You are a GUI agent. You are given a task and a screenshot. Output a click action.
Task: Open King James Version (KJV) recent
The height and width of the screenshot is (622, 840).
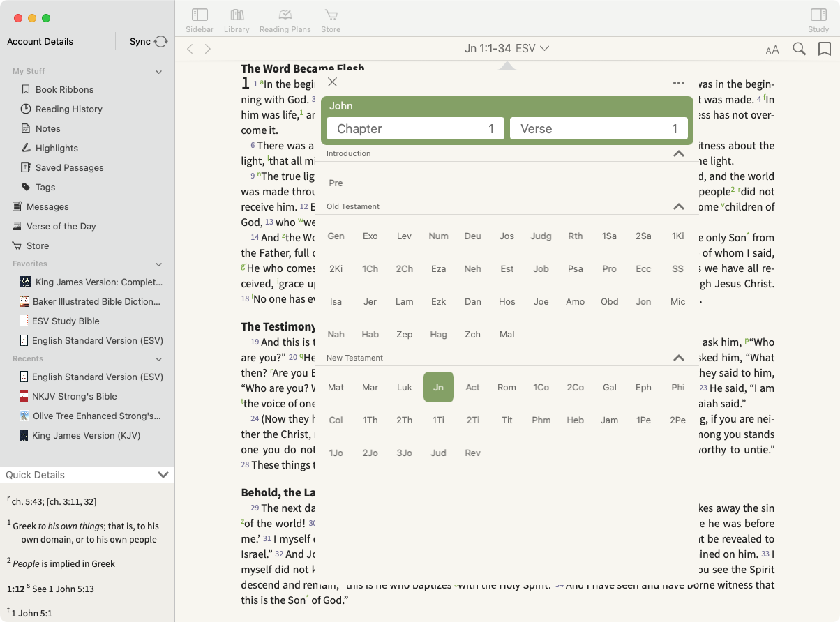[x=86, y=435]
